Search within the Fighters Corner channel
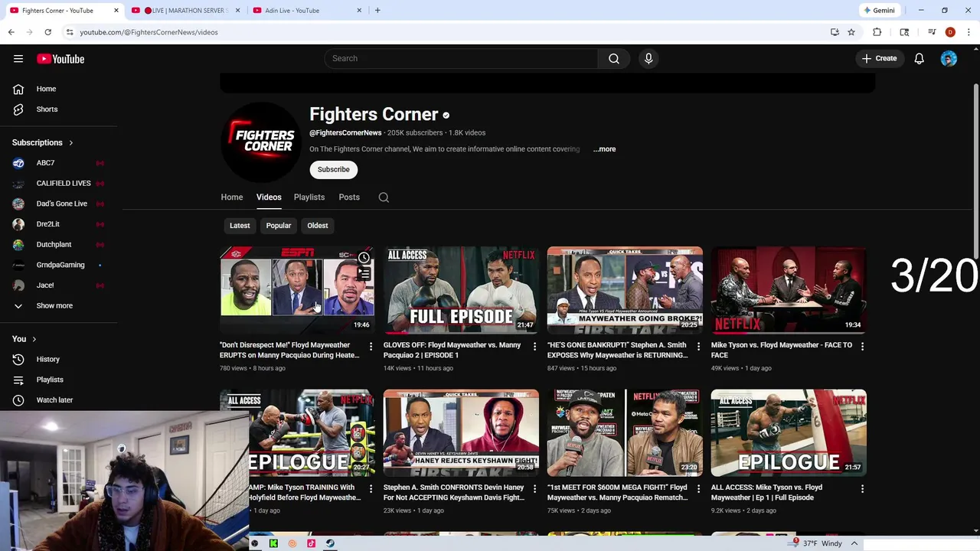 point(384,197)
